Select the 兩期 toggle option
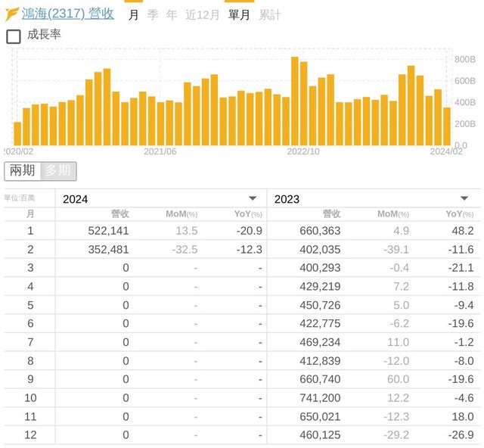Image resolution: width=484 pixels, height=448 pixels. [22, 170]
